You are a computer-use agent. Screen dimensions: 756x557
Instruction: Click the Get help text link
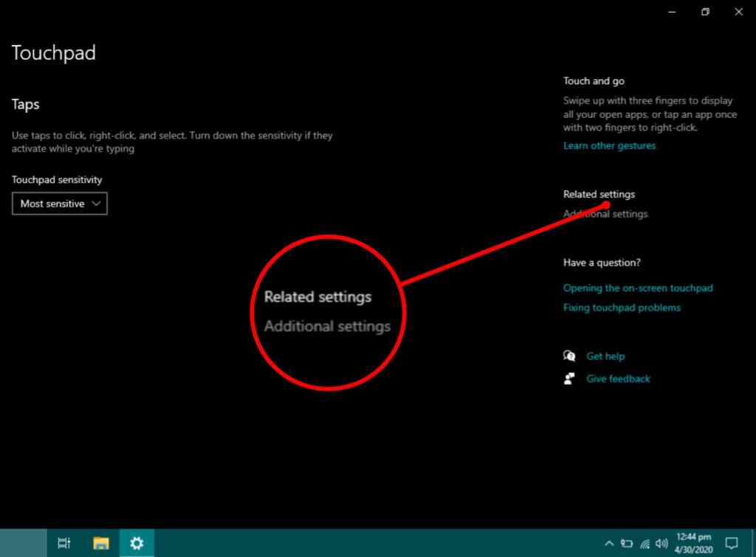click(605, 356)
